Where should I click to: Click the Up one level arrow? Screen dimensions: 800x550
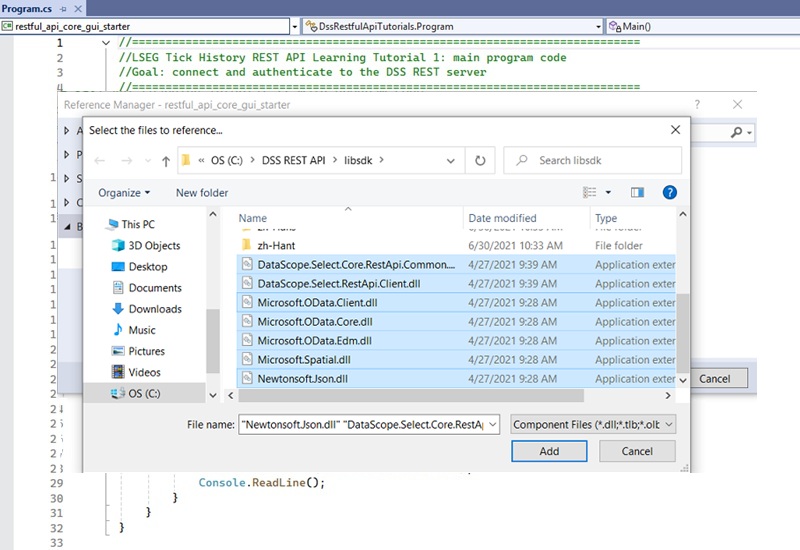(164, 160)
